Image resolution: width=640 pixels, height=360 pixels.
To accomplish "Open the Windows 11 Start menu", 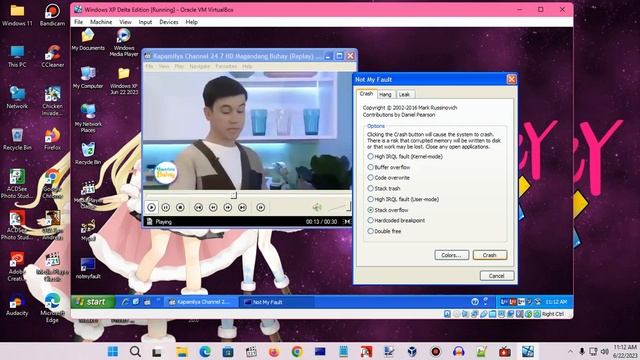I will tap(113, 351).
